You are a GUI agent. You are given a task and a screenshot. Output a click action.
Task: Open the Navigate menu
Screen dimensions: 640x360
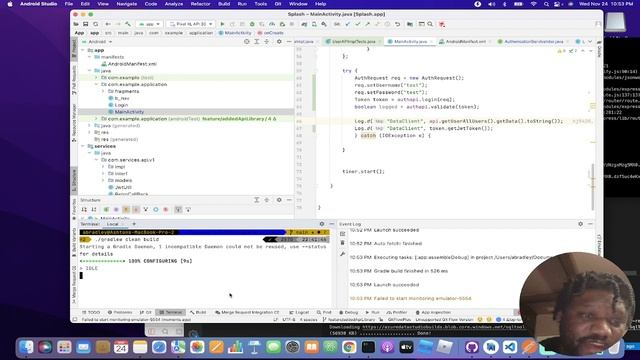(x=127, y=4)
